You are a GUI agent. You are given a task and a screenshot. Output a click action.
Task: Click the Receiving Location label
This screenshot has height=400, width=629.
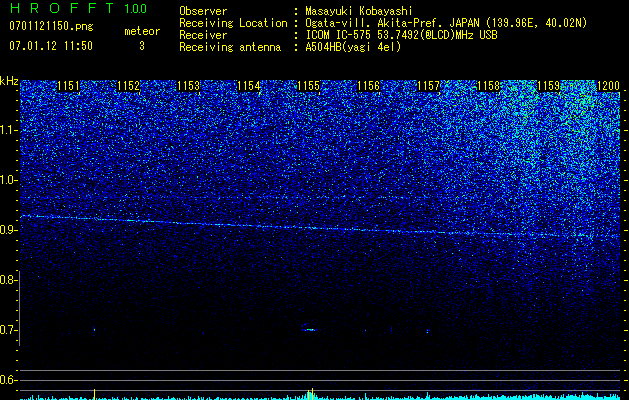[233, 23]
